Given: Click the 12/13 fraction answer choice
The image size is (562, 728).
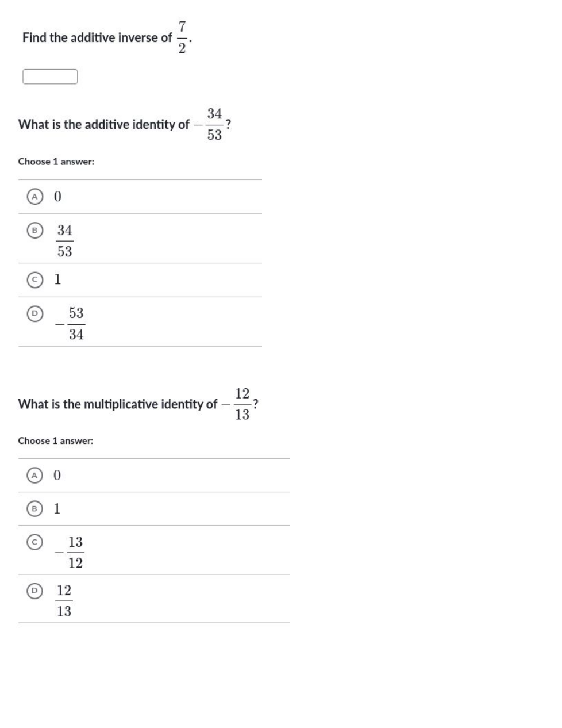Looking at the screenshot, I should (x=64, y=601).
